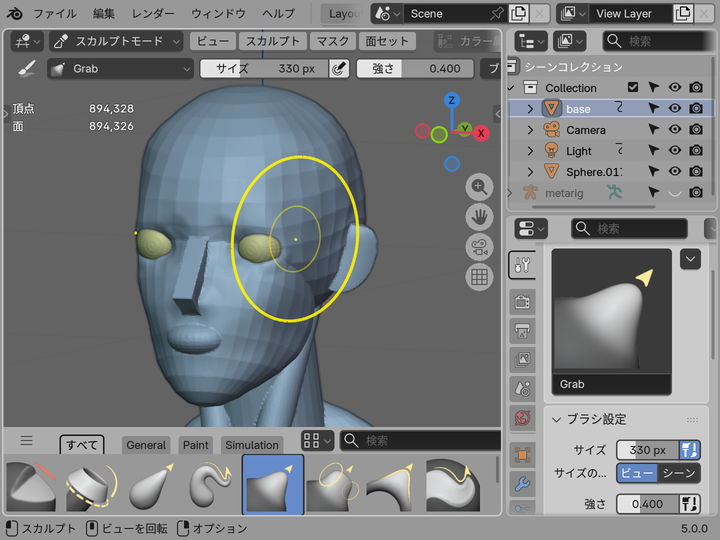Toggle the Collection exclude checkbox

[633, 87]
